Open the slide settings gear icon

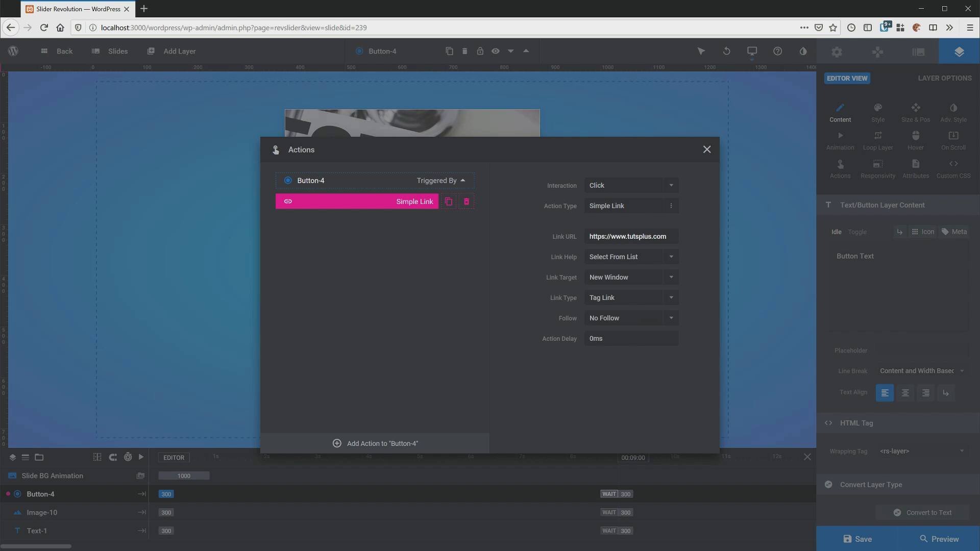point(838,51)
